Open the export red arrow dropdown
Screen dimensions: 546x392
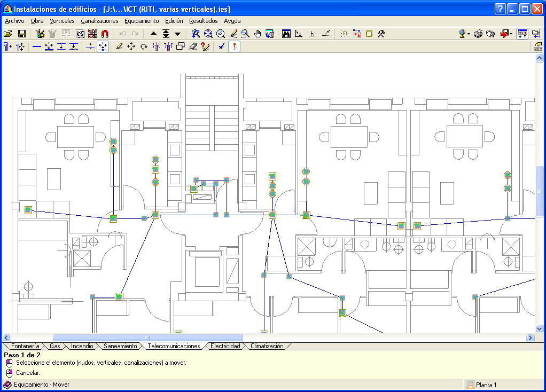[511, 34]
